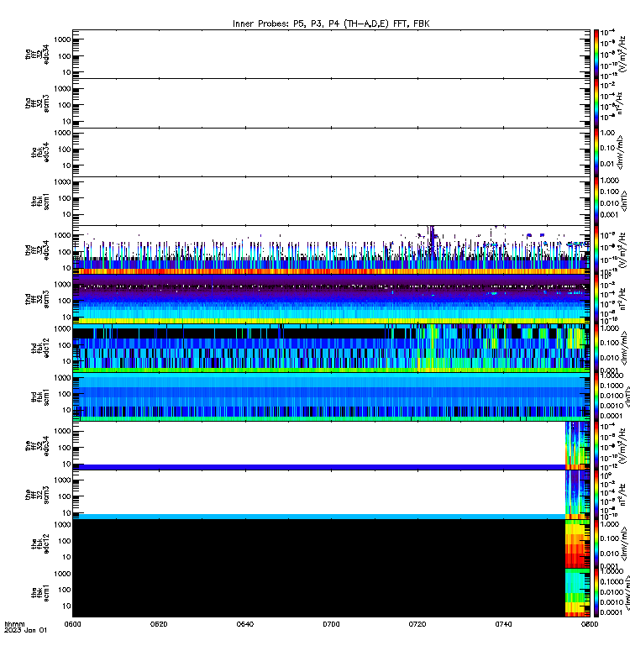
Task: Select the the fff_32 edc34 panel label
Action: pyautogui.click(x=37, y=446)
